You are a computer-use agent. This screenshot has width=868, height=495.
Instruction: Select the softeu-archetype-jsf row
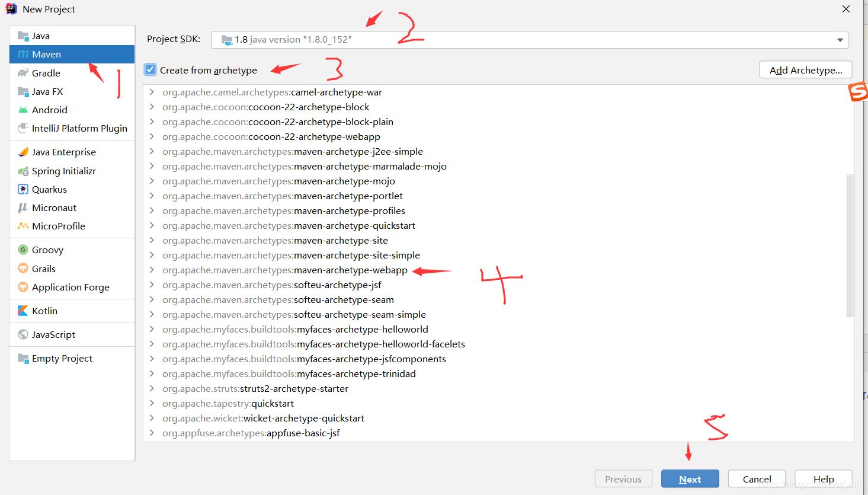tap(495, 285)
